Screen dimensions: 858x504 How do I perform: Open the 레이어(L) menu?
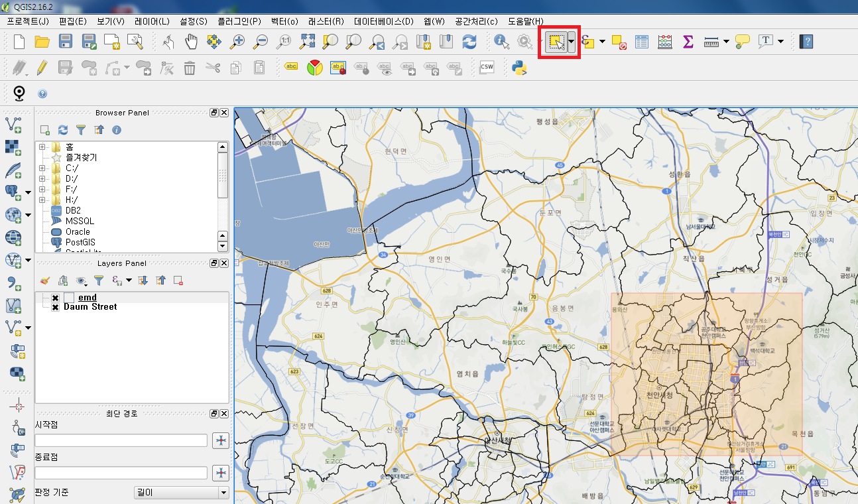click(x=152, y=21)
